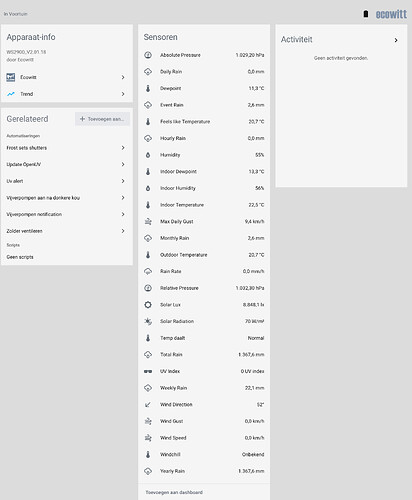Click the Toevoegen aan dashboard button
Image resolution: width=412 pixels, height=500 pixels.
(x=174, y=492)
